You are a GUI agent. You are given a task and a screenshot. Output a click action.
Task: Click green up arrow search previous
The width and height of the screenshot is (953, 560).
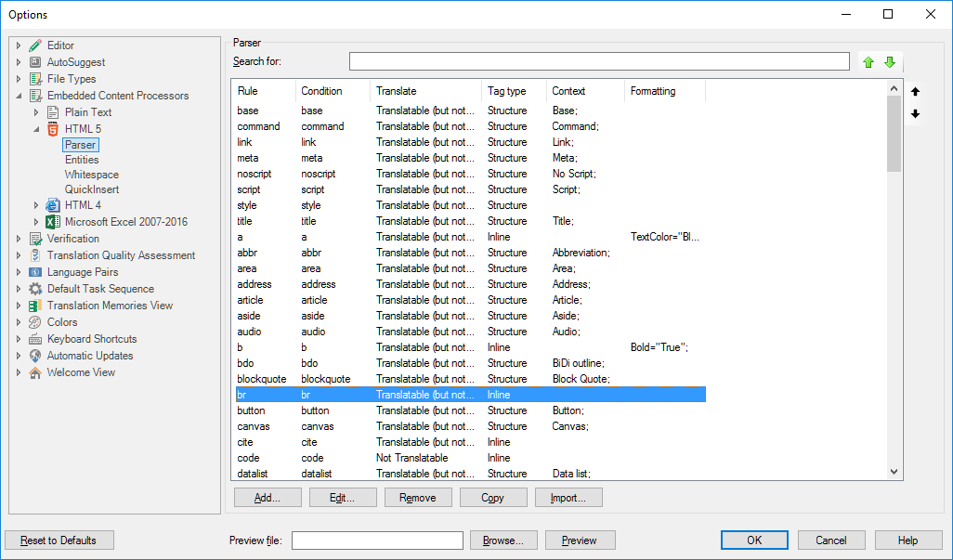coord(868,62)
